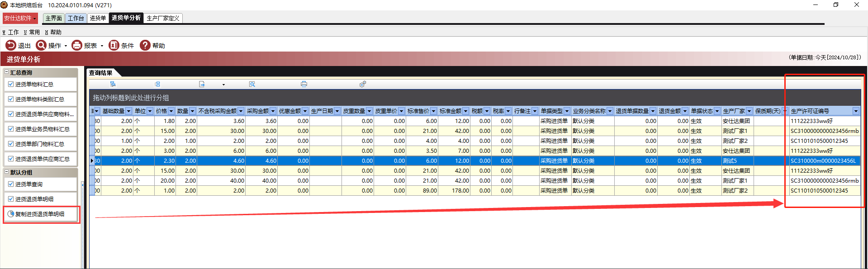This screenshot has width=868, height=269.
Task: Click the settings gears icon in results toolbar
Action: [x=363, y=84]
